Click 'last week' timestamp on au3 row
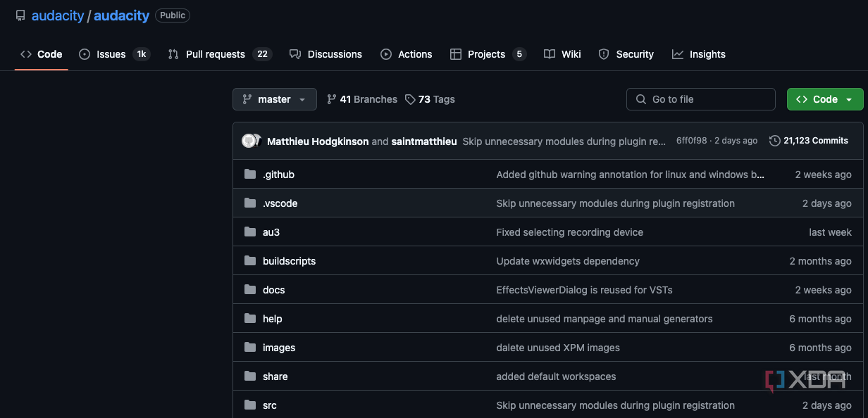Image resolution: width=868 pixels, height=418 pixels. pos(830,232)
